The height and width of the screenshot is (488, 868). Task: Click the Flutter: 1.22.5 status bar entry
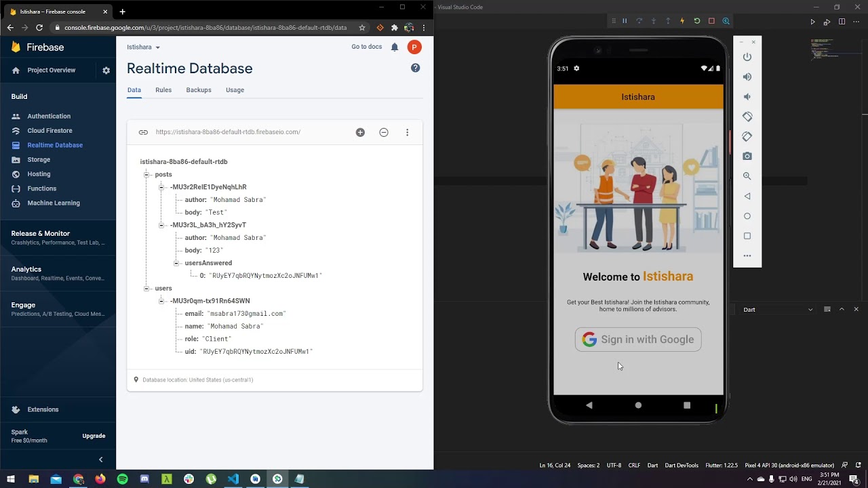(722, 466)
